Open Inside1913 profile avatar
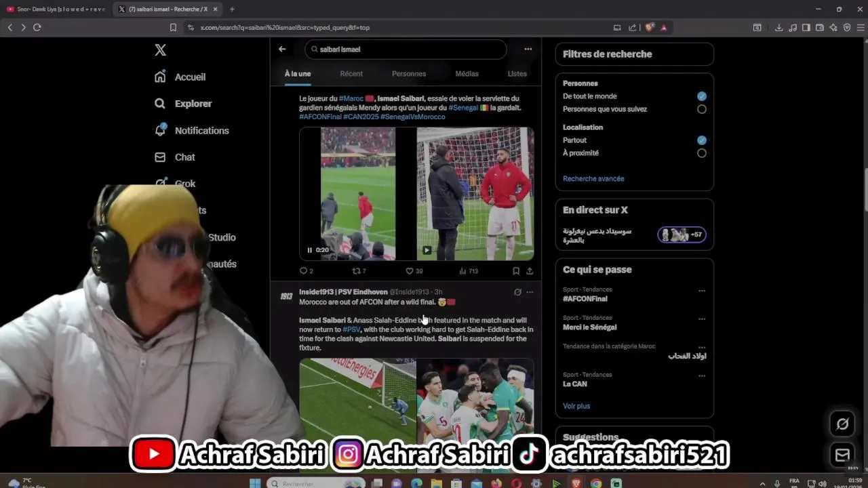 (286, 296)
